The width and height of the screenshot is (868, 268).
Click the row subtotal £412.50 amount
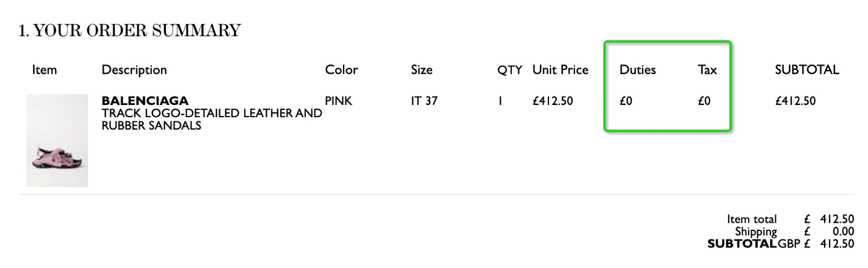[x=795, y=101]
